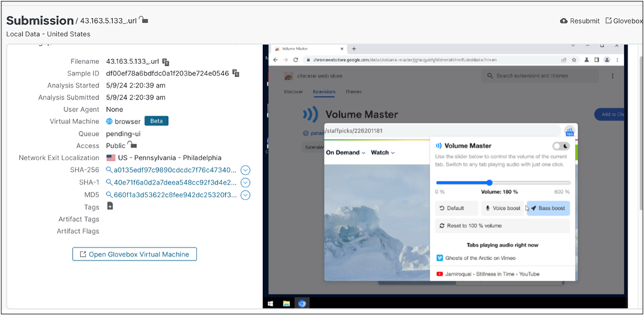Click the open lock icon in submission title

pyautogui.click(x=143, y=19)
